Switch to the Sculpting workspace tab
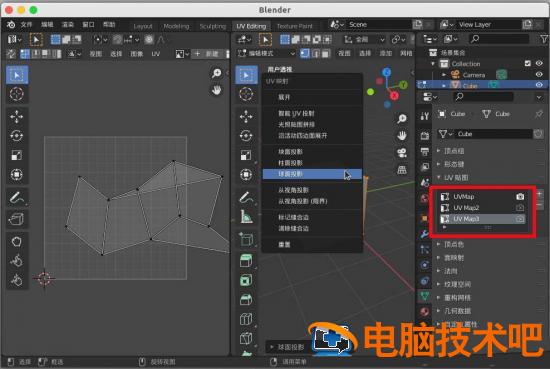 pos(213,26)
